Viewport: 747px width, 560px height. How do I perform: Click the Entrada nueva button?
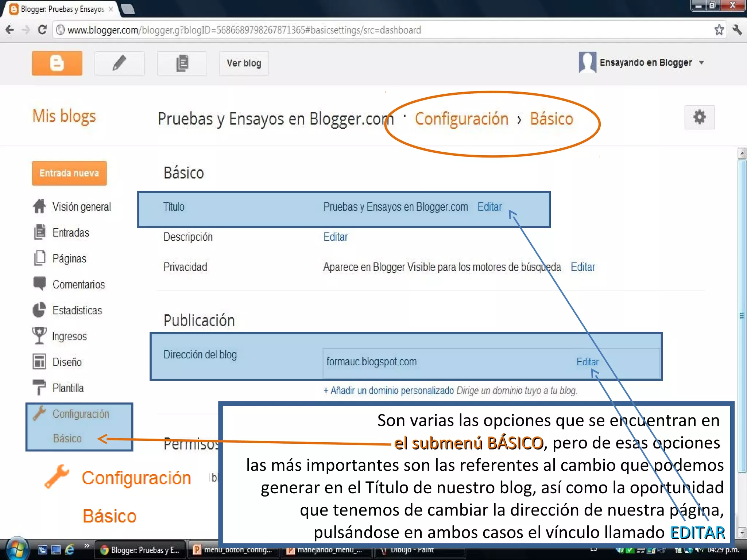pos(69,173)
